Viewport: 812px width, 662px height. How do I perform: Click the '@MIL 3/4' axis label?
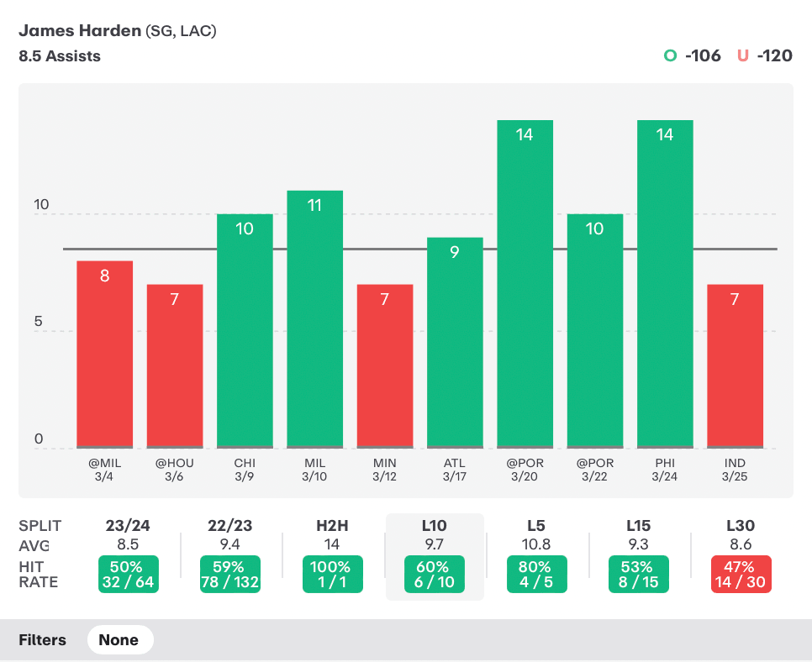[x=104, y=470]
